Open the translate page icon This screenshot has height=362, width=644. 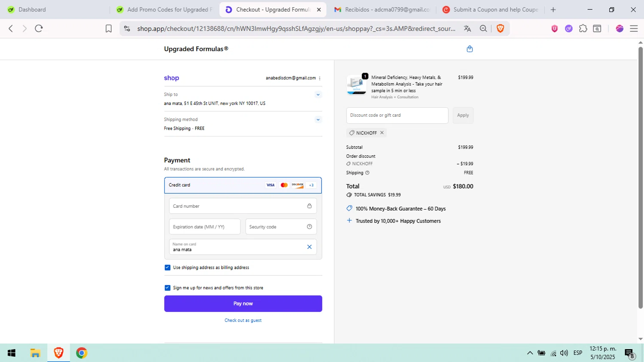[468, 28]
